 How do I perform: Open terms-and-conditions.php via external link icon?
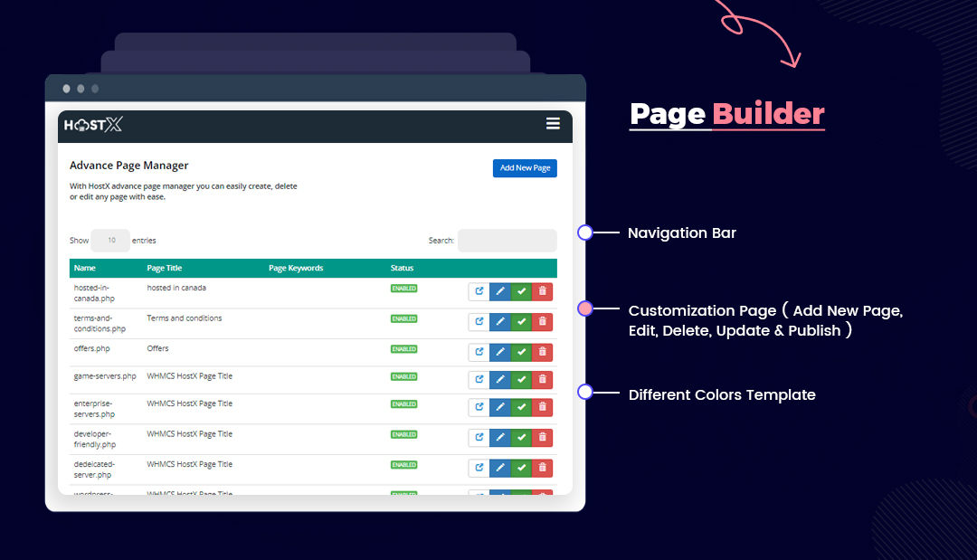(479, 322)
